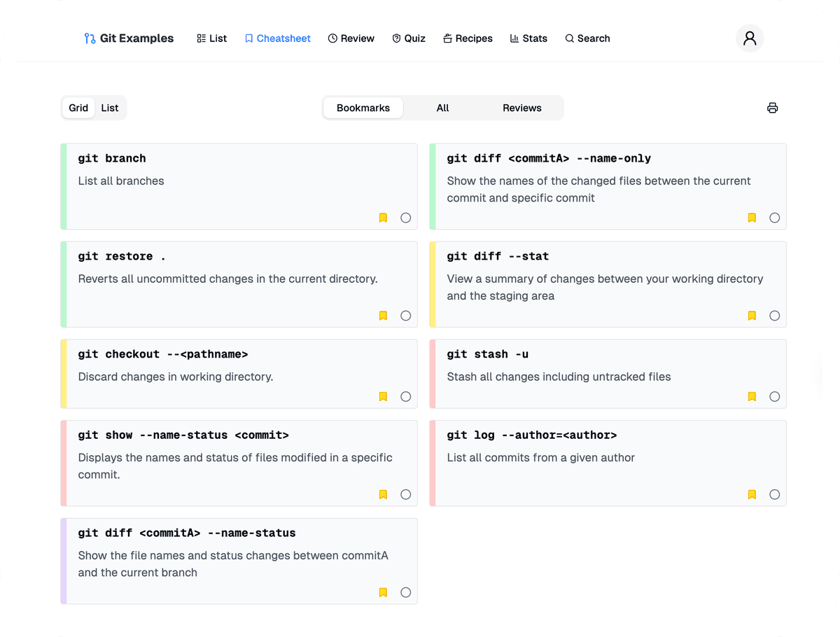Viewport: 840px width, 637px height.
Task: Select circle on git show --name-status card
Action: (405, 495)
